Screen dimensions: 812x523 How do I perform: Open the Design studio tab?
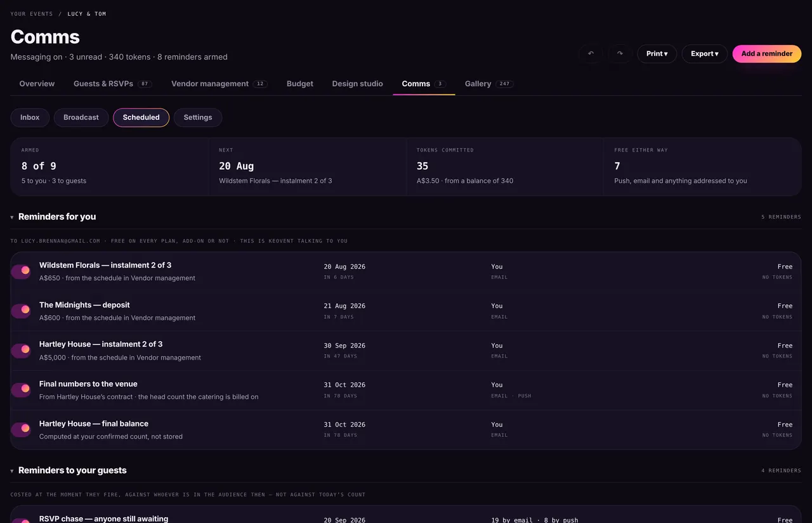tap(357, 84)
